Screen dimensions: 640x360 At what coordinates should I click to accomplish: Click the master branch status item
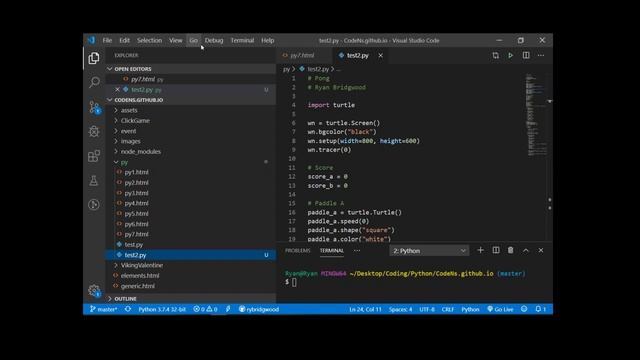click(x=103, y=309)
